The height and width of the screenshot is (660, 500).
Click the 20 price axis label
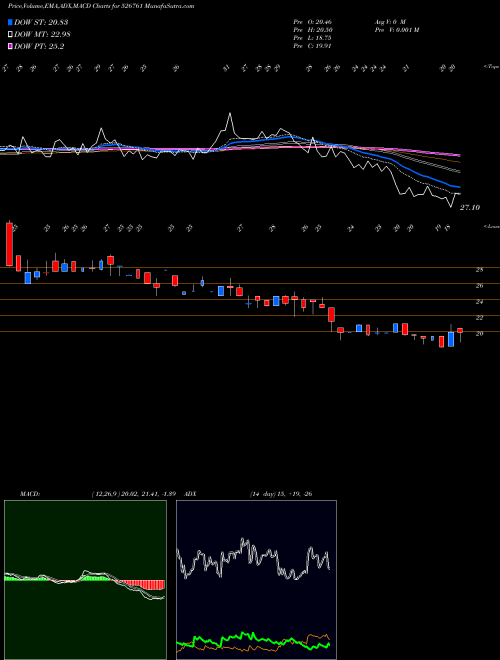pos(479,334)
